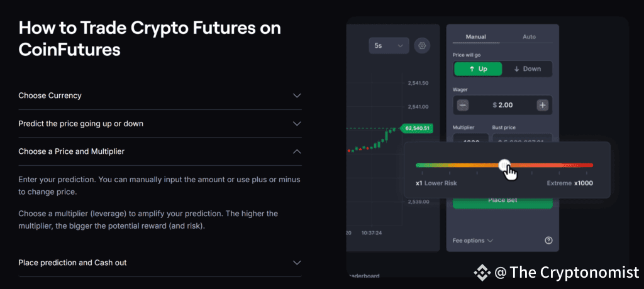Open chart settings gear icon

click(x=422, y=46)
